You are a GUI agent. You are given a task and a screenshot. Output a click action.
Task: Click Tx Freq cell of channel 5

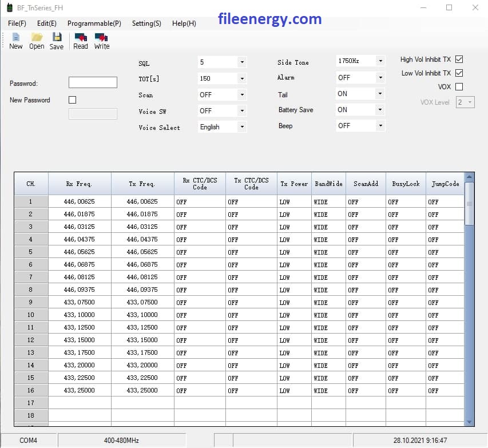(x=142, y=252)
